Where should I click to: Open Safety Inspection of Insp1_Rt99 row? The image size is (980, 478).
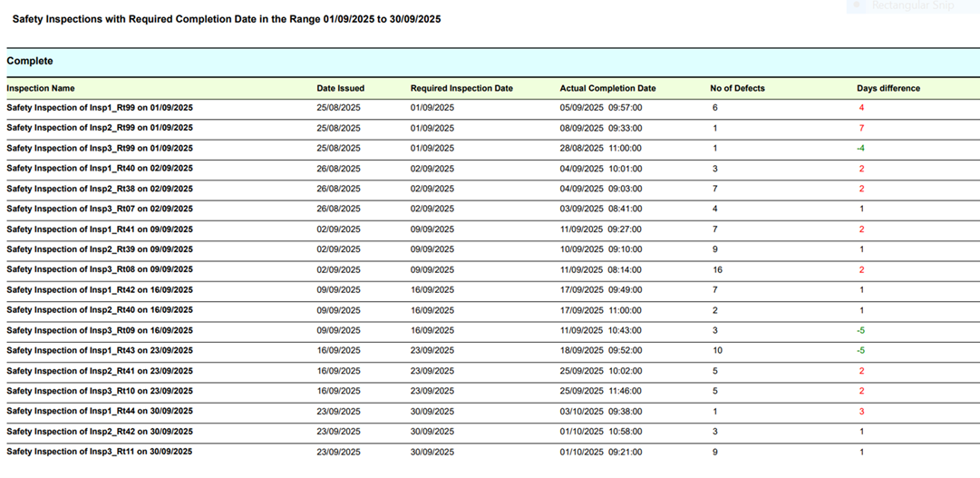100,108
